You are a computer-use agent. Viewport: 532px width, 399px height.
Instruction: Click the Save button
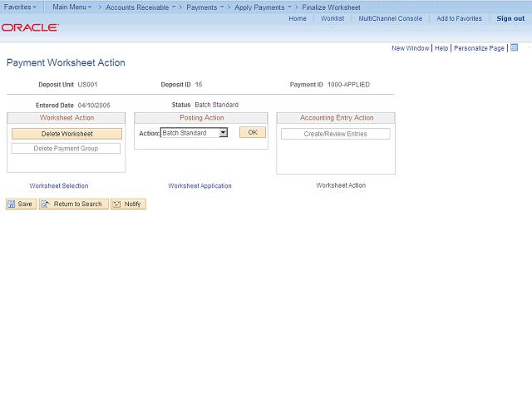pyautogui.click(x=22, y=204)
